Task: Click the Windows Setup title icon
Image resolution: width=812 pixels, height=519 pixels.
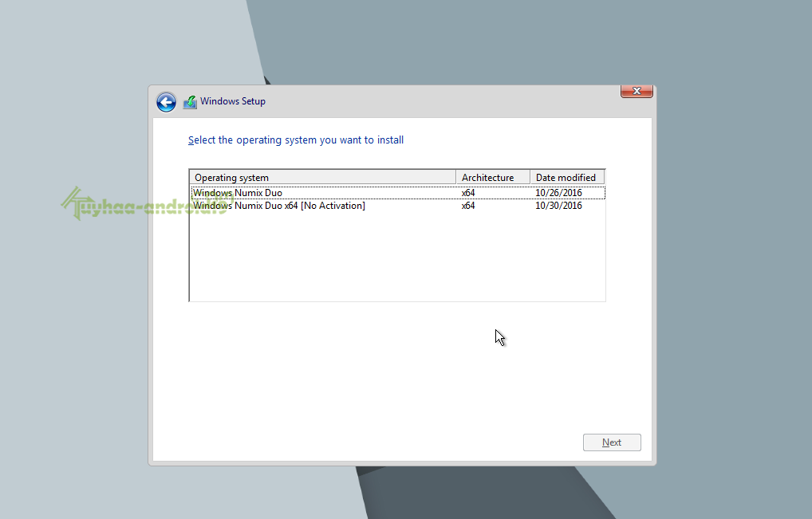Action: click(190, 102)
